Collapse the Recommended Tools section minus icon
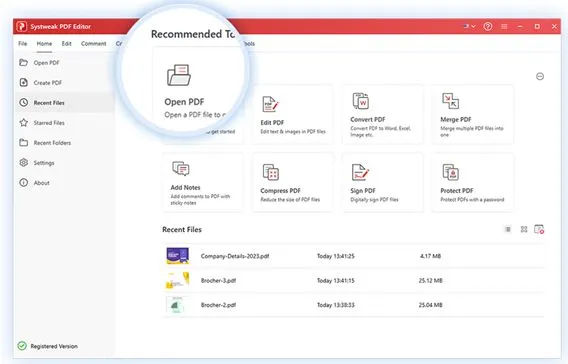 540,76
